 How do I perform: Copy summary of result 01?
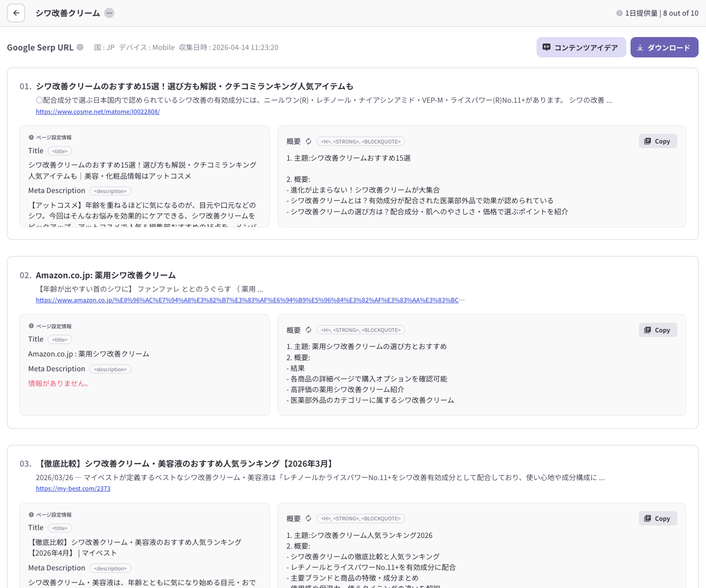(658, 141)
